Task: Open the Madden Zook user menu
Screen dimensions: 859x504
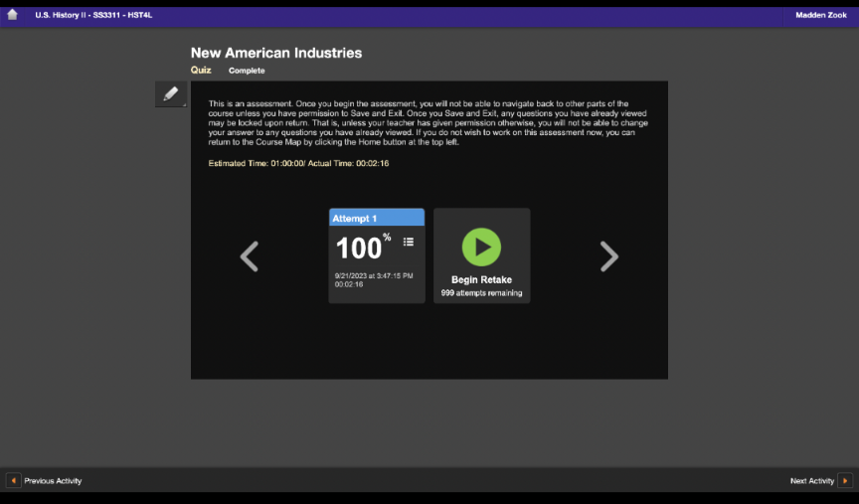Action: click(x=820, y=15)
